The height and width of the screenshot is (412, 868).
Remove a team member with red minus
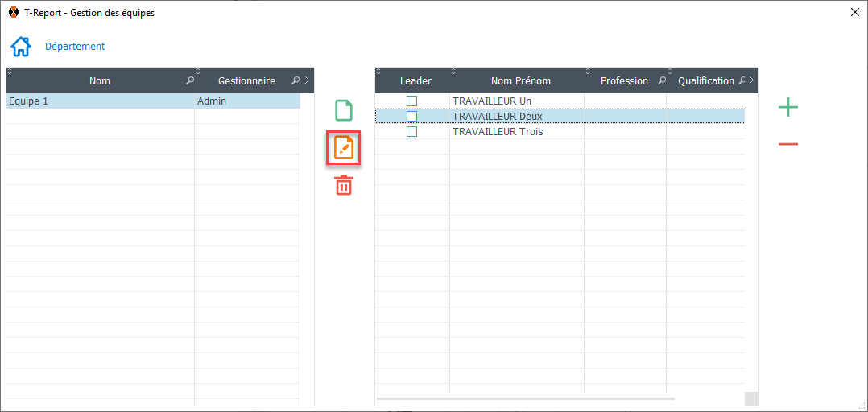(788, 144)
